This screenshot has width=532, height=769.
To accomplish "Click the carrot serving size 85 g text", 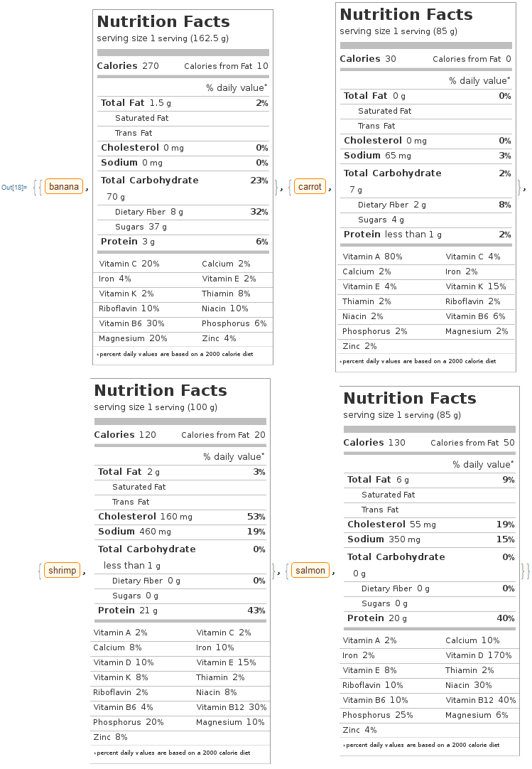I will tap(398, 31).
